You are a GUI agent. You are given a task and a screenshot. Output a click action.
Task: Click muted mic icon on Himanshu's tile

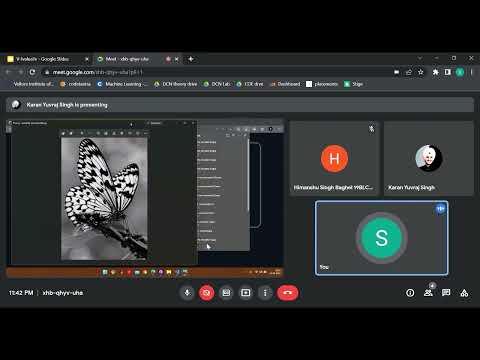click(x=372, y=129)
